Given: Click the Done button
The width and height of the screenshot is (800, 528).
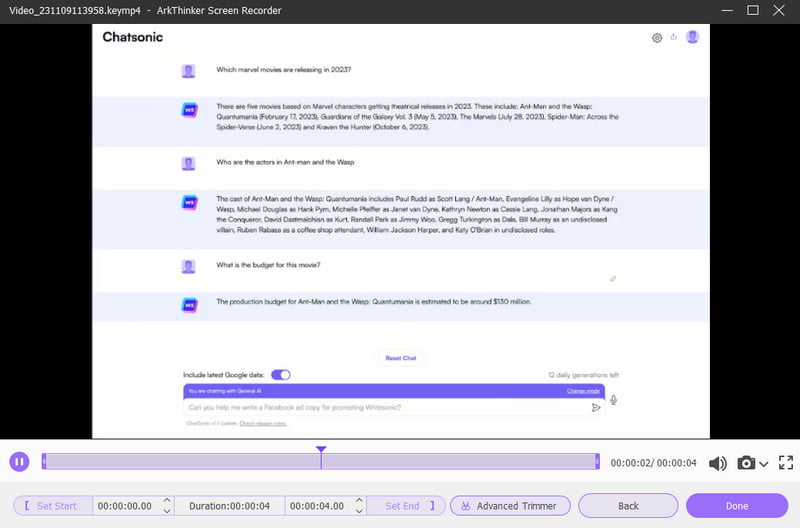Looking at the screenshot, I should coord(737,506).
